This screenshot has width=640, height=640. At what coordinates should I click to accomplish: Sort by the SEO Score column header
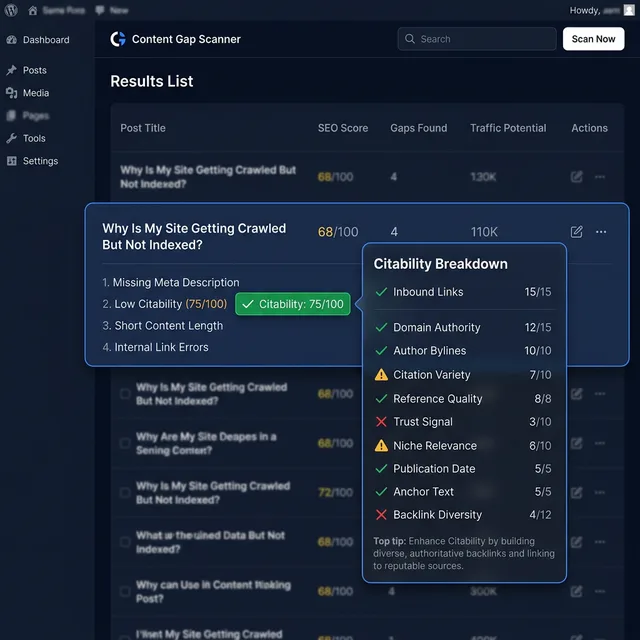(343, 128)
